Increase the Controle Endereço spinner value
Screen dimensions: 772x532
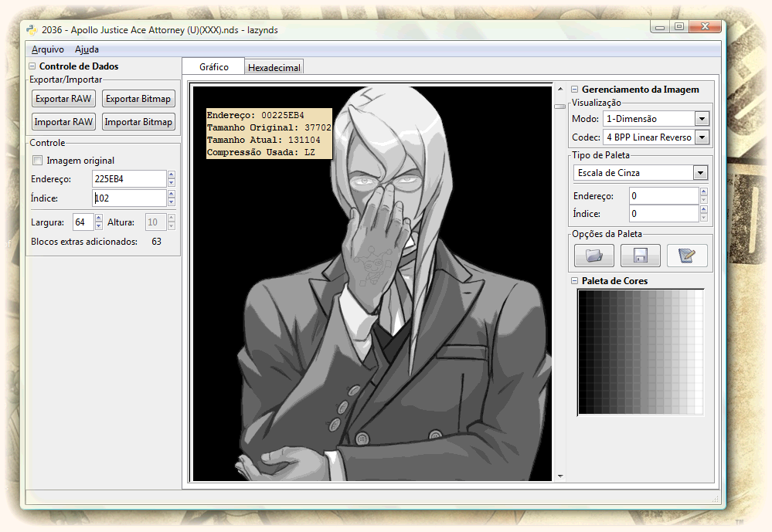coord(172,175)
